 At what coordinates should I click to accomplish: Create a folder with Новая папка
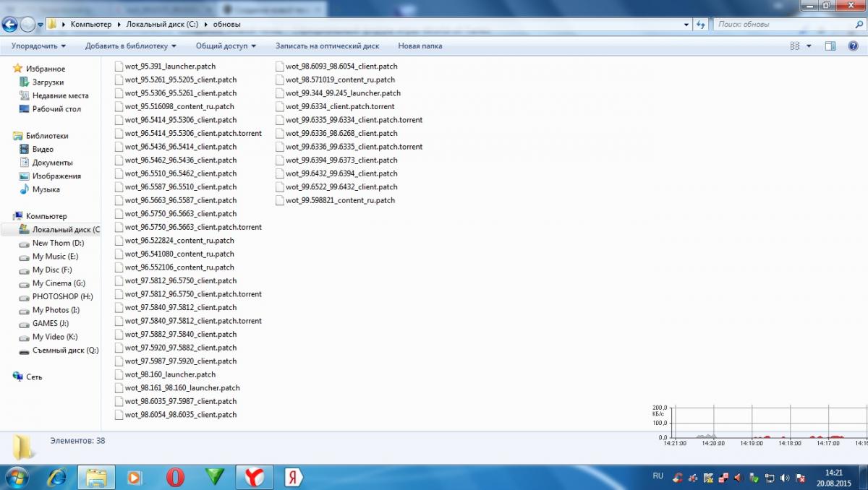pos(420,46)
